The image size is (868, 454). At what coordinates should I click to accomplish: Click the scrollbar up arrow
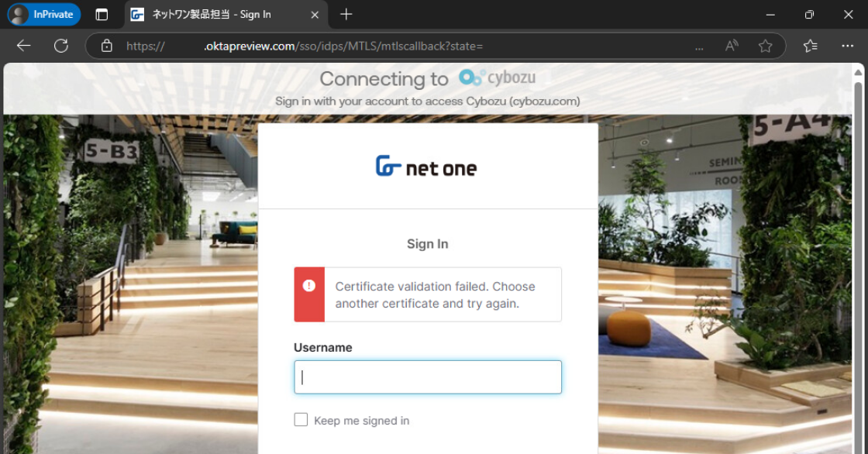pos(858,73)
